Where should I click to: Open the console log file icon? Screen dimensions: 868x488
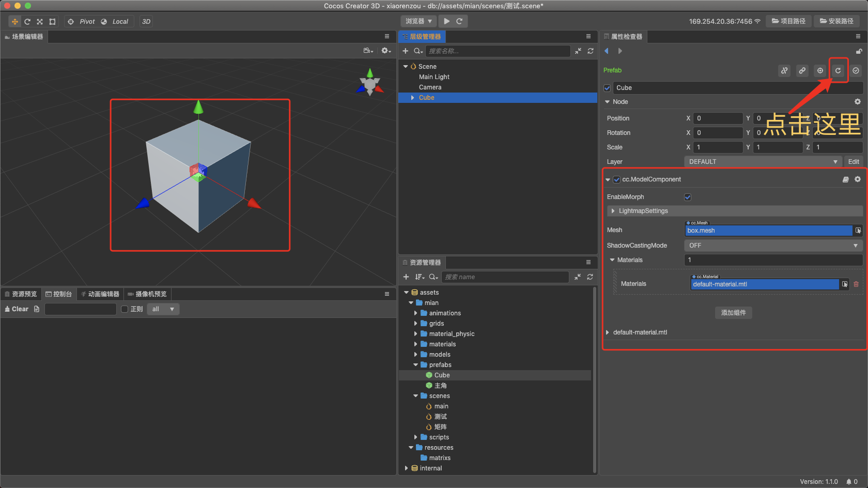[x=37, y=309]
